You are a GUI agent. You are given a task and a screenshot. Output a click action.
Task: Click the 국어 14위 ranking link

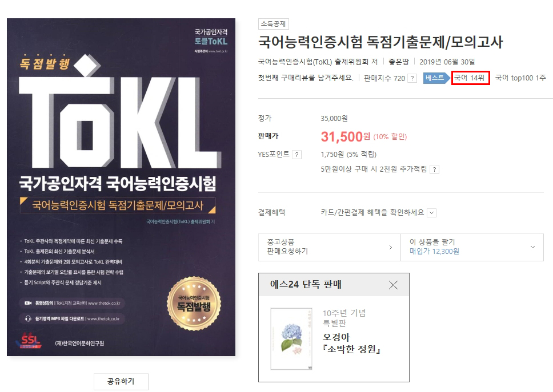470,78
